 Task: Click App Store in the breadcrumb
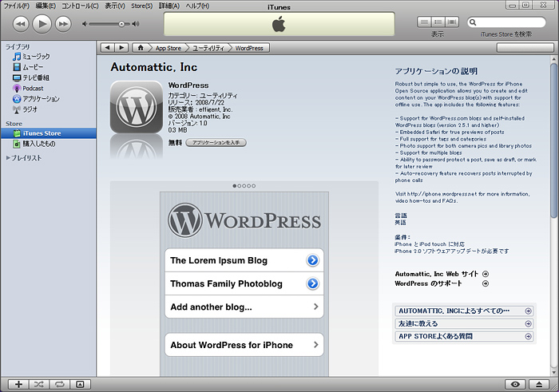pos(168,48)
